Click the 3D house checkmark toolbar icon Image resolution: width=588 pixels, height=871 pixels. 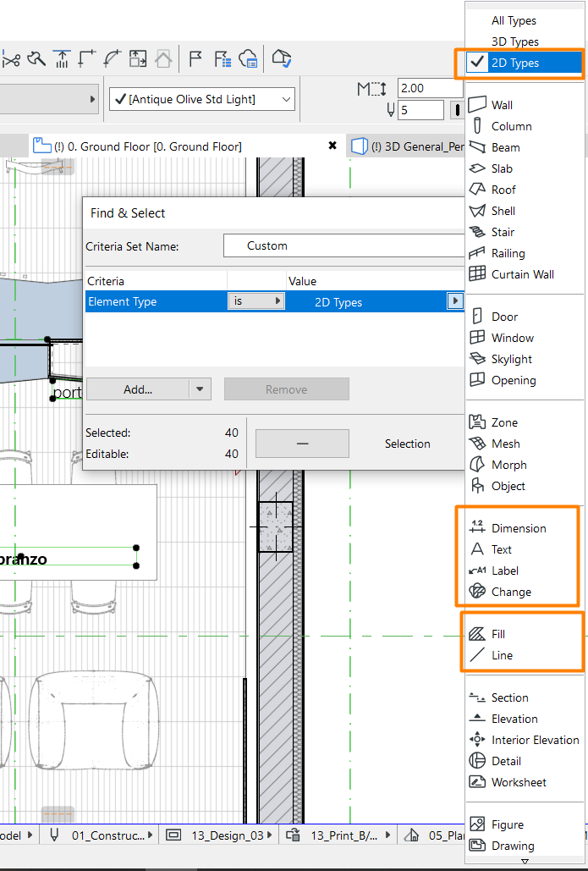pos(282,58)
